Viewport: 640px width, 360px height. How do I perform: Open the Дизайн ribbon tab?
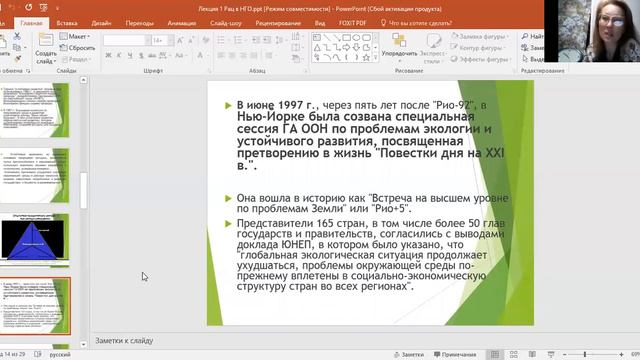click(x=101, y=23)
